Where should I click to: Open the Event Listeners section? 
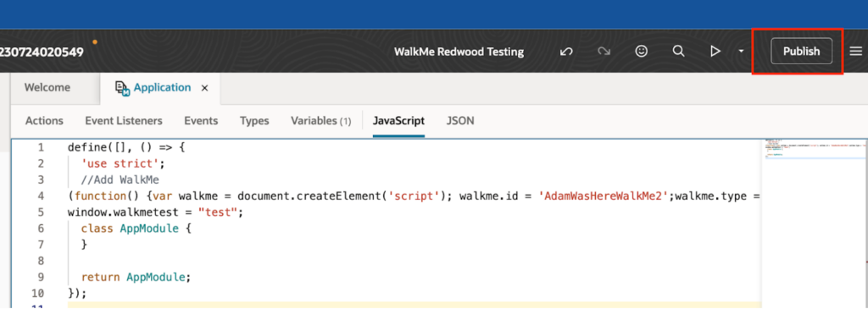124,120
